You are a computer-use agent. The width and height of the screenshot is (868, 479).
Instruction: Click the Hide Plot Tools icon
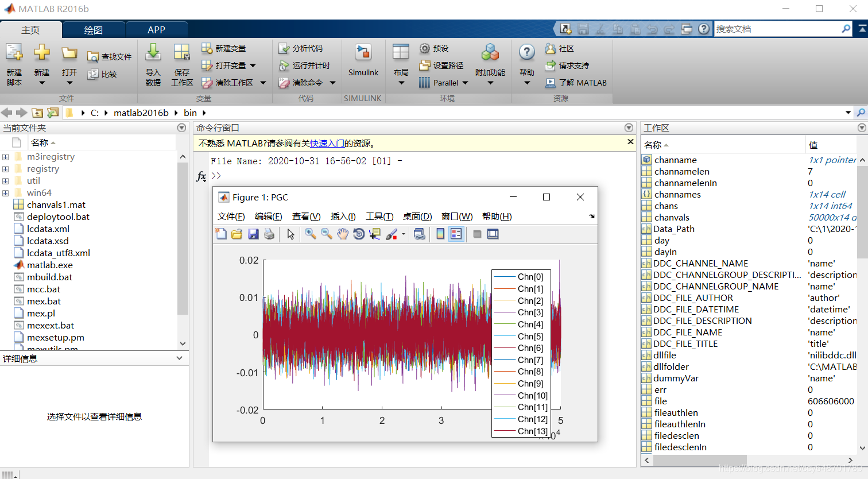[477, 234]
